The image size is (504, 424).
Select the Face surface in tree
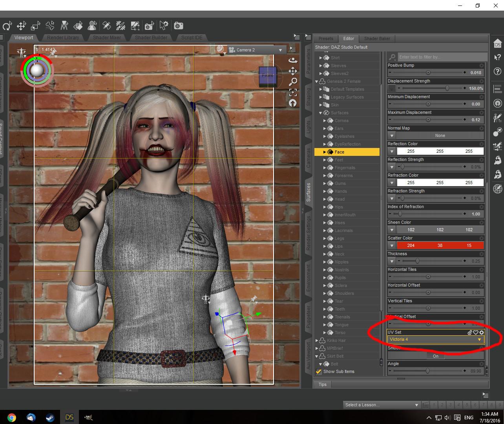347,152
